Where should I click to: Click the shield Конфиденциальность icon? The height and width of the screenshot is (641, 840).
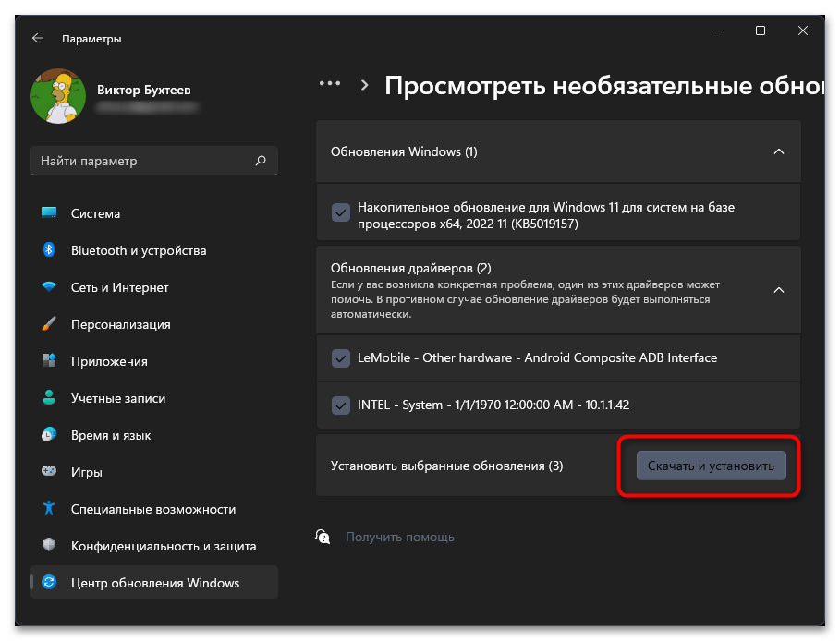[x=49, y=545]
